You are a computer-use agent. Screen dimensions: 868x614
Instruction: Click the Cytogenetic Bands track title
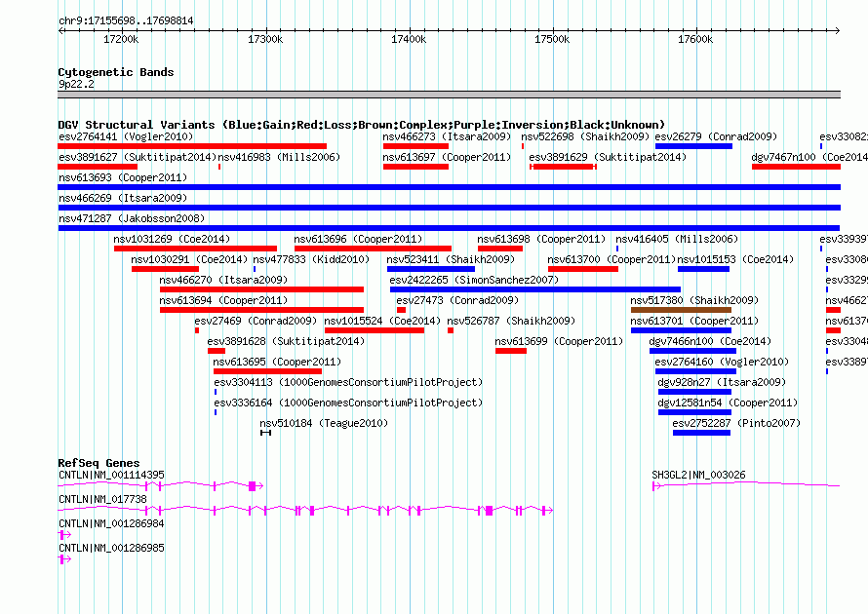[116, 72]
